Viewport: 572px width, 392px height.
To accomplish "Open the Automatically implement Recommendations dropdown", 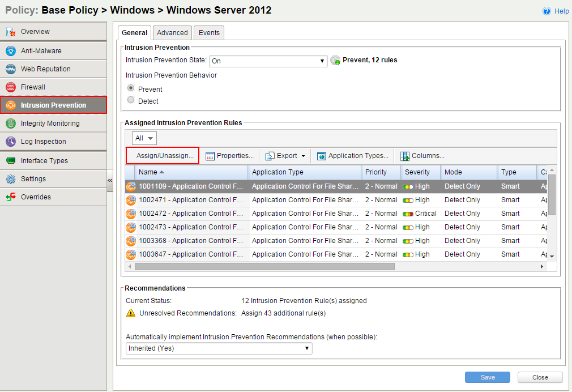I will pos(219,348).
